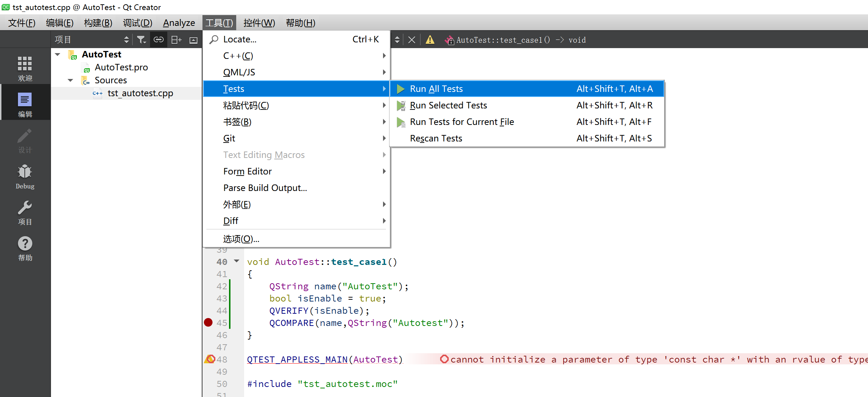Open AutoTest.pro file in tree
Screen dimensions: 868x397
click(121, 67)
